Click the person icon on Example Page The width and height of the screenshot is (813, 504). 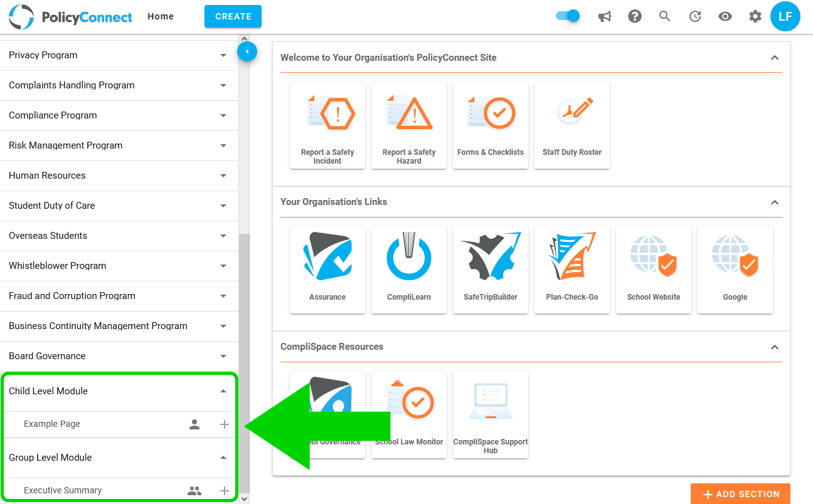click(194, 424)
